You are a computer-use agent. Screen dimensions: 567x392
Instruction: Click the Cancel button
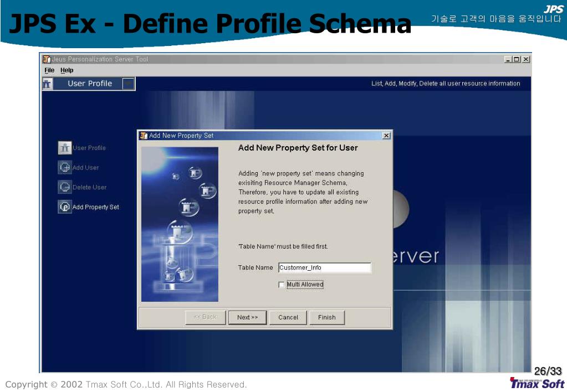pos(288,317)
